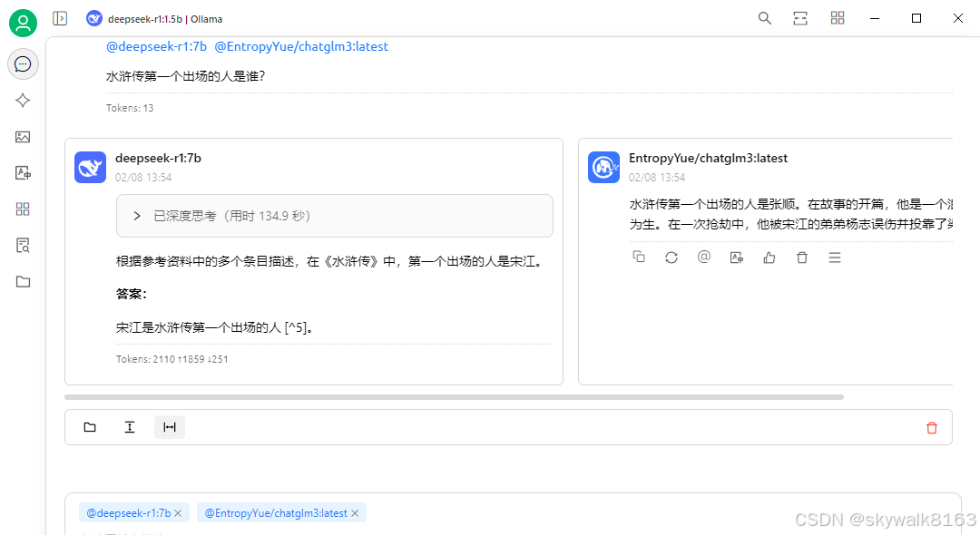Image resolution: width=980 pixels, height=535 pixels.
Task: Translate the chatglm3 response
Action: [x=737, y=258]
